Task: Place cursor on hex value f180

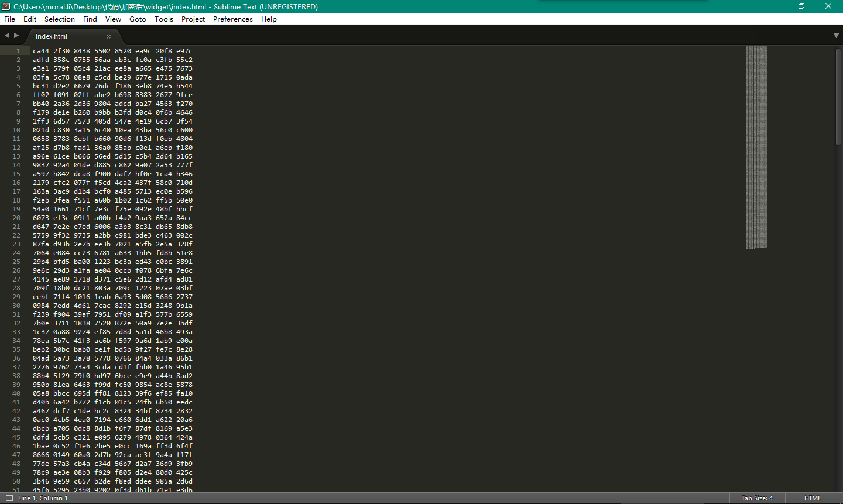Action: (x=184, y=148)
